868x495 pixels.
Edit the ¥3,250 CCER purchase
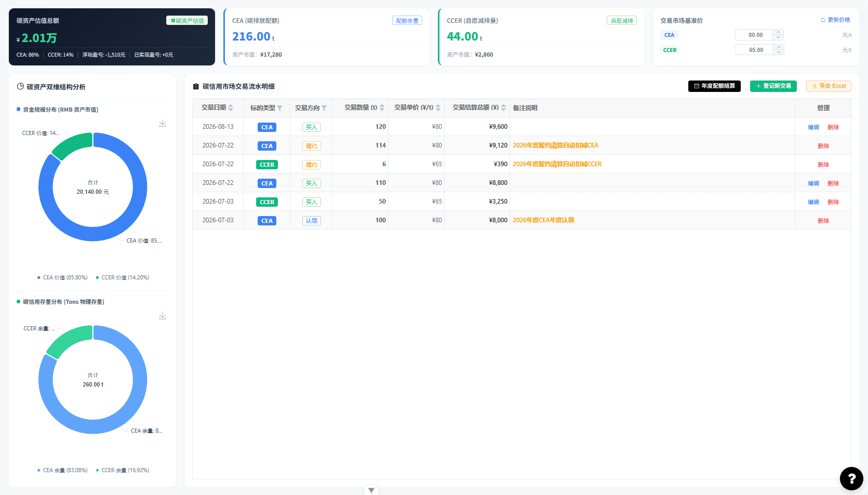point(813,202)
